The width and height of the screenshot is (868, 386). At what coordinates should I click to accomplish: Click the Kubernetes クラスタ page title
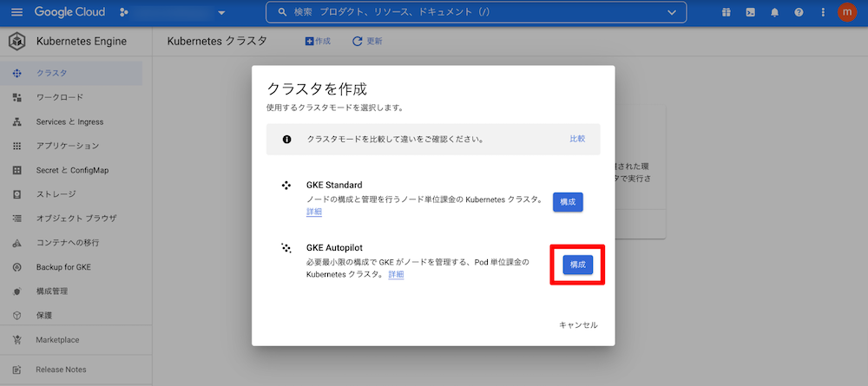click(x=217, y=41)
